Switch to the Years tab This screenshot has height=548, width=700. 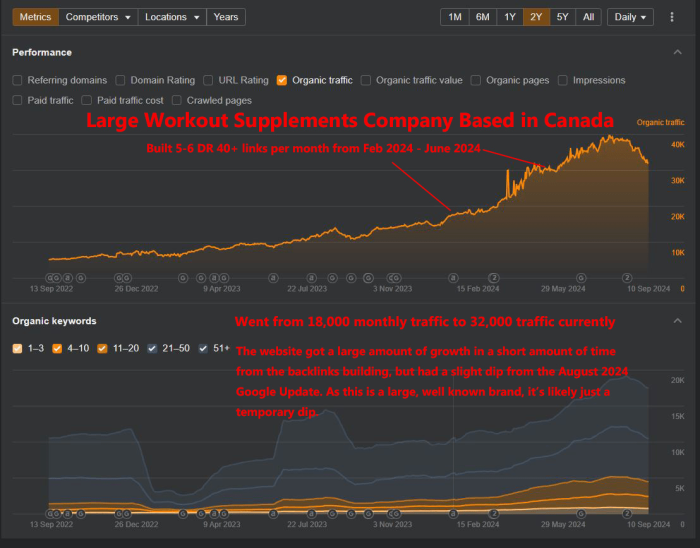click(226, 17)
